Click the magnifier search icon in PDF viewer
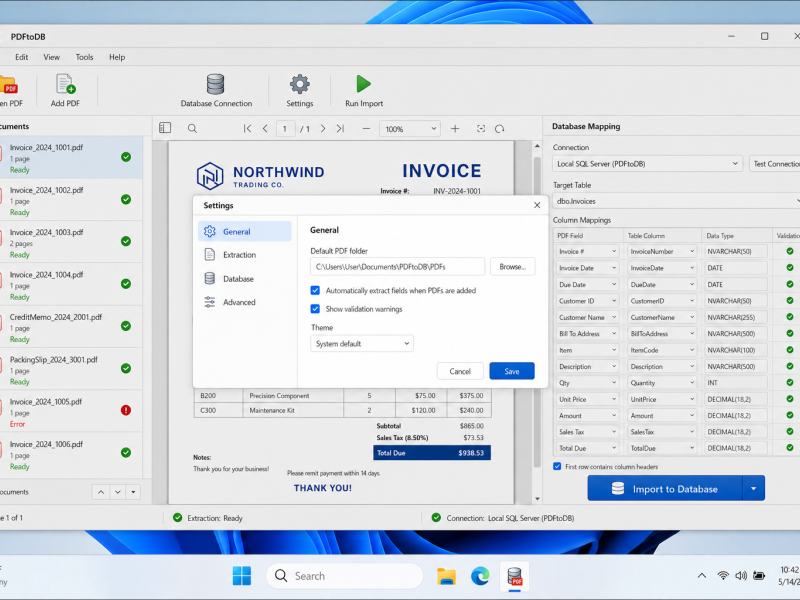The height and width of the screenshot is (600, 800). point(192,129)
